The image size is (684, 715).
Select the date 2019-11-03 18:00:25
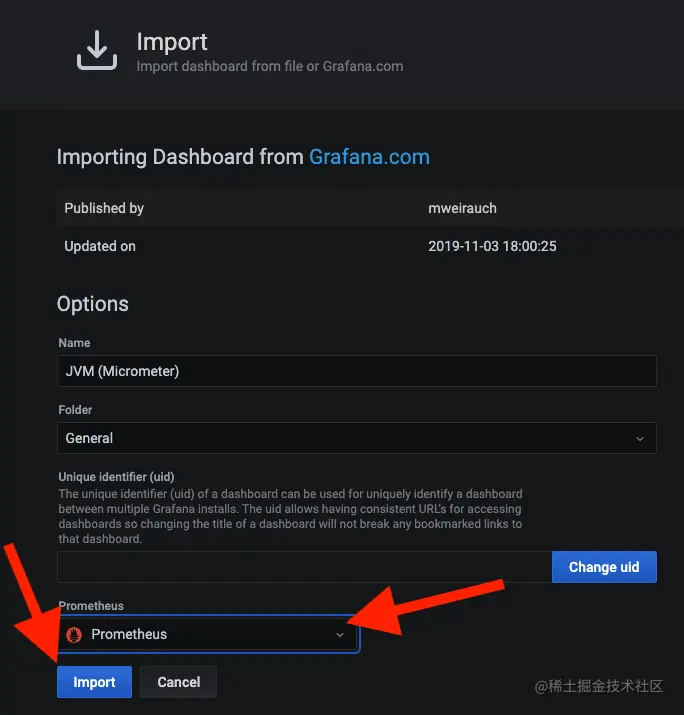click(x=492, y=246)
